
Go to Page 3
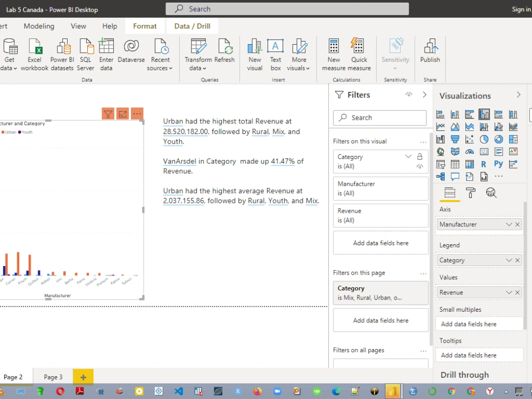coord(53,377)
